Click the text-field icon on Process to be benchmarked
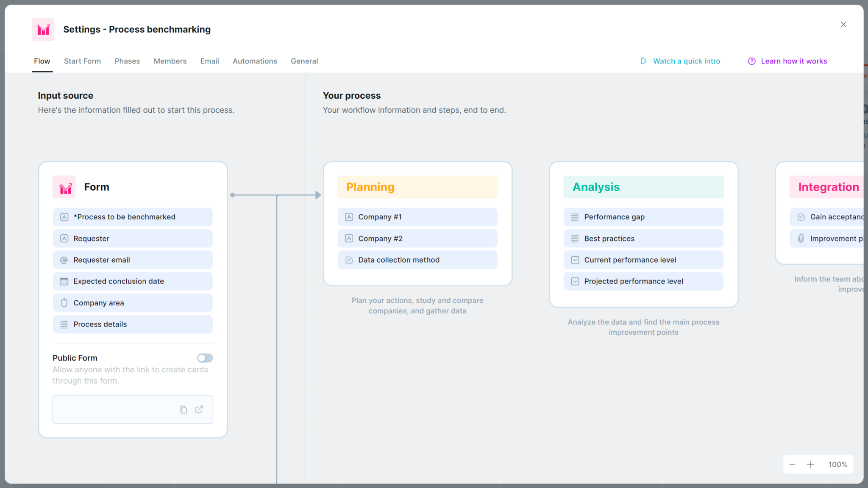 click(x=64, y=216)
